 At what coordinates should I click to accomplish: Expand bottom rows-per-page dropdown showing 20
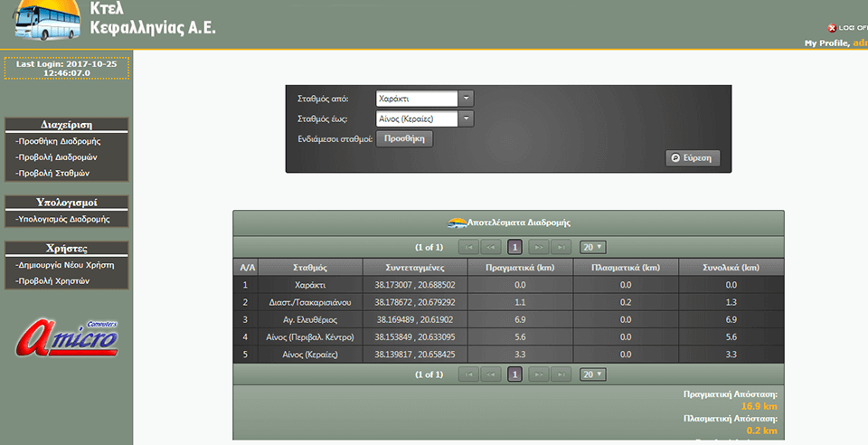(x=593, y=374)
